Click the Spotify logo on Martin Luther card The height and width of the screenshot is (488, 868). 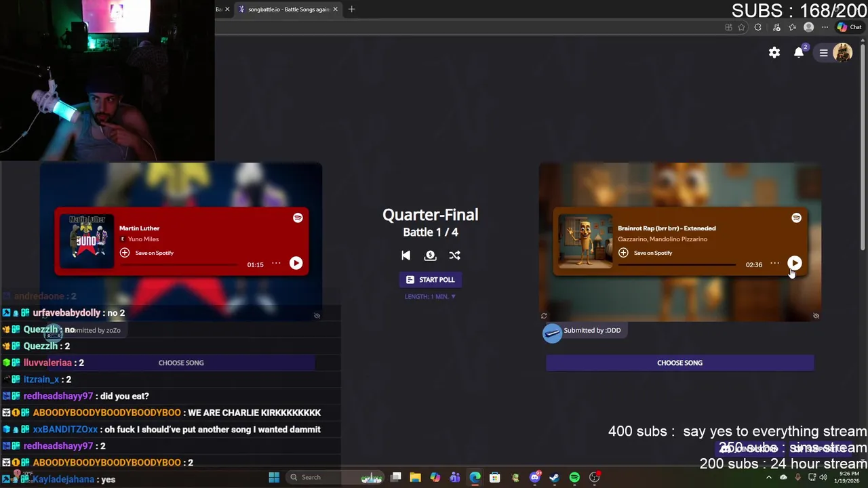(x=298, y=218)
